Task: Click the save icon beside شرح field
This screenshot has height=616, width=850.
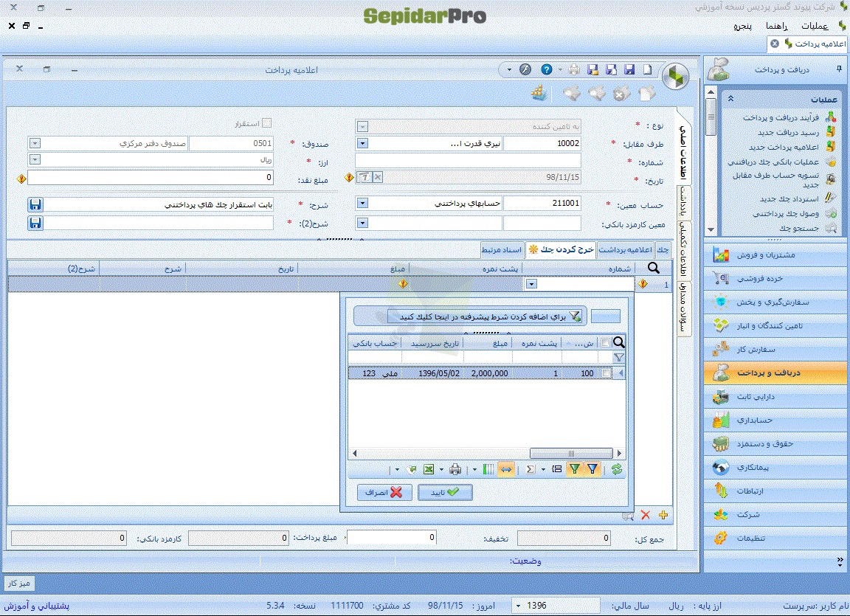Action: pyautogui.click(x=35, y=204)
